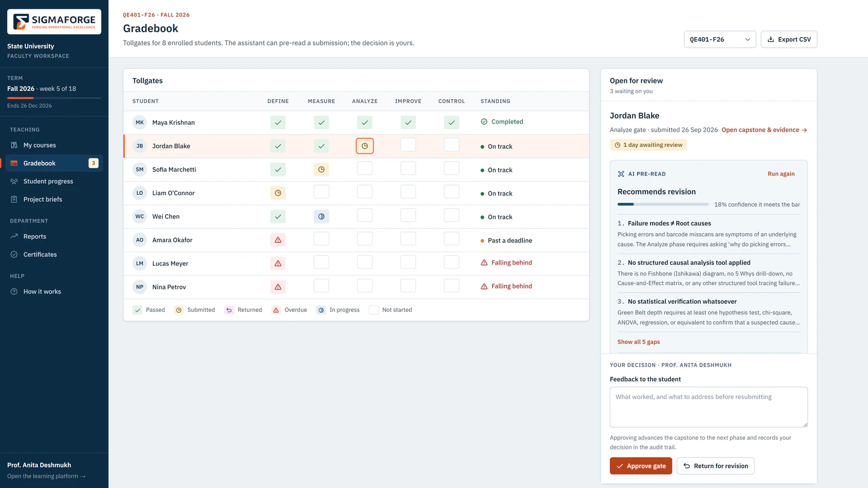Open Amara Okafor's overdue Define gate

pos(278,240)
